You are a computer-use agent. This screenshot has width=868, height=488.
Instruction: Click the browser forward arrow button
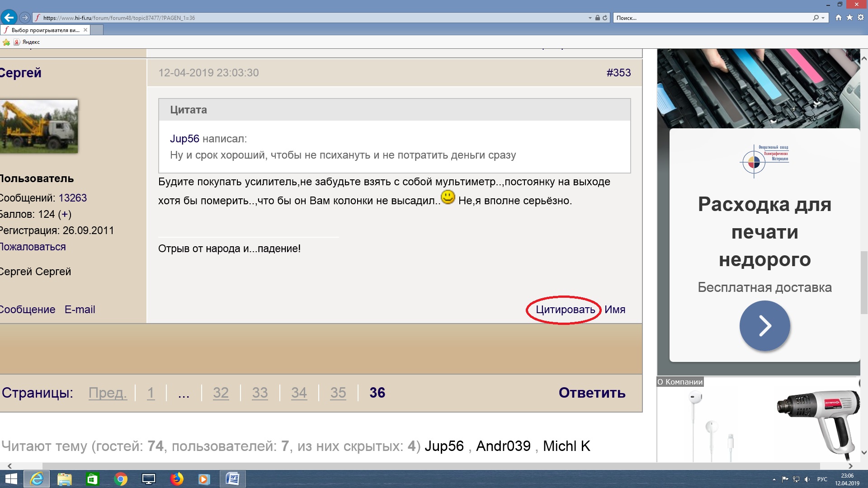tap(25, 18)
